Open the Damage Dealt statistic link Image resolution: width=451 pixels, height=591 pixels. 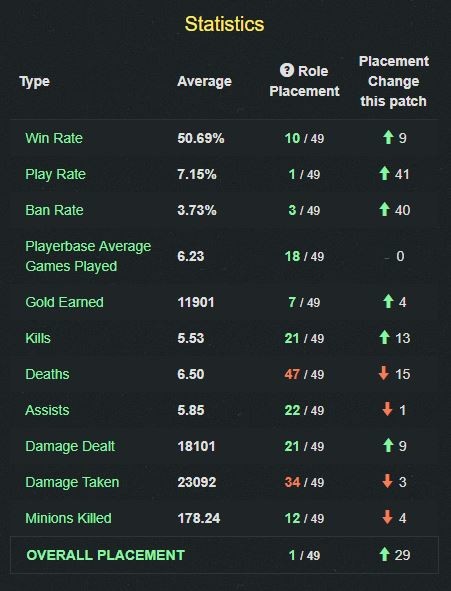[70, 446]
